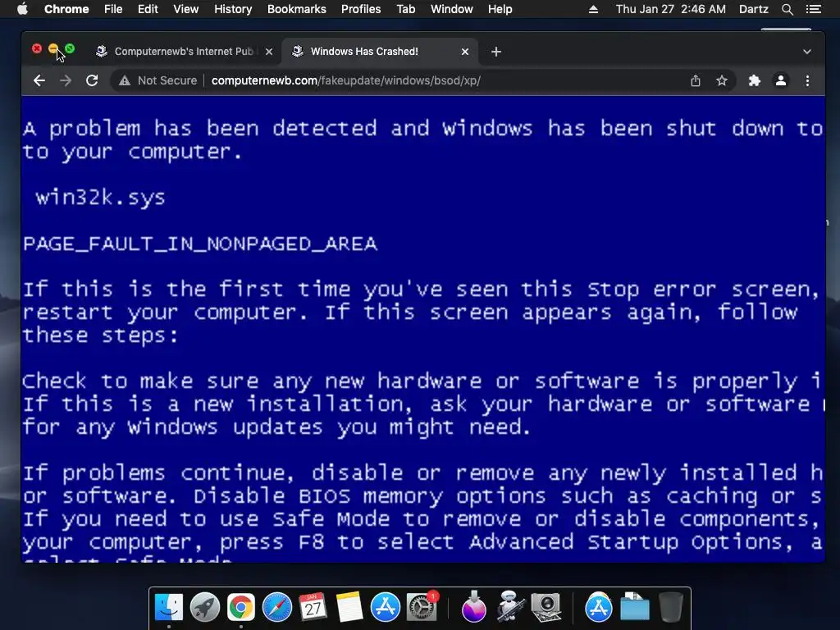This screenshot has height=630, width=840.
Task: Go back to previous page
Action: coord(39,80)
